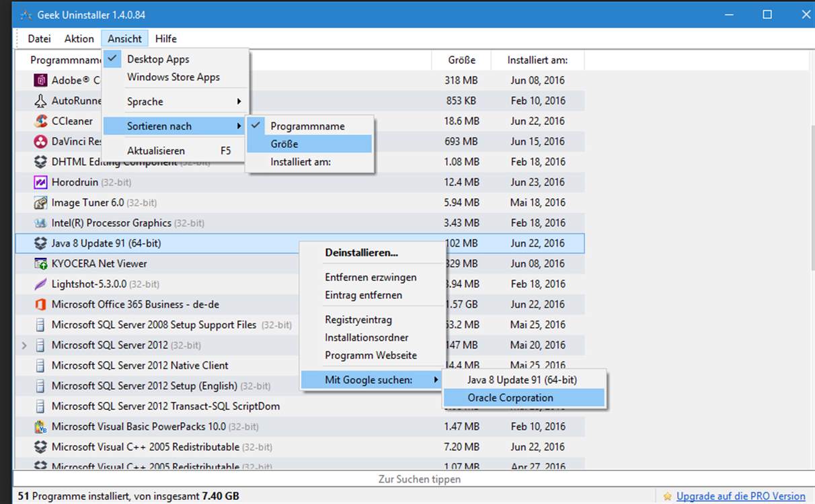Sort the list by Installiert am:
The height and width of the screenshot is (504, 815).
click(309, 162)
